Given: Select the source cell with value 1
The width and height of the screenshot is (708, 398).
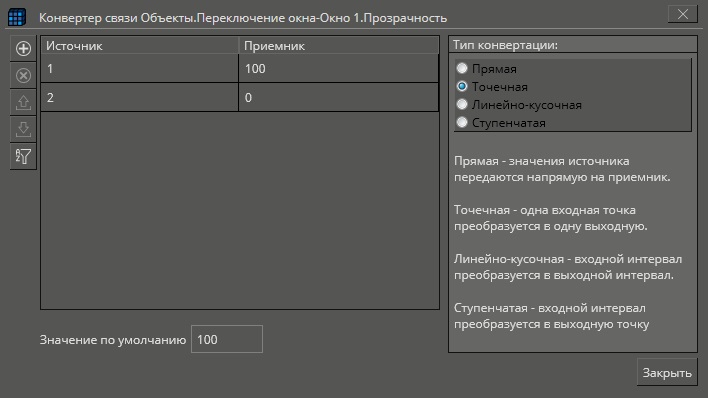Looking at the screenshot, I should pos(140,69).
